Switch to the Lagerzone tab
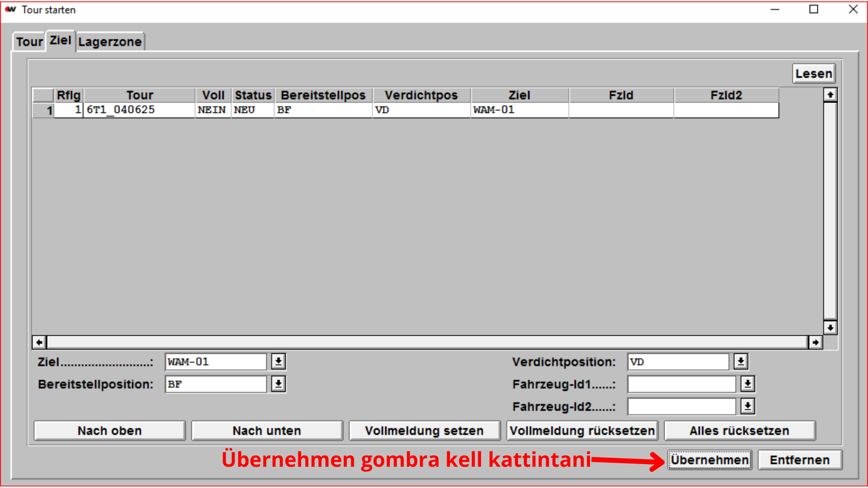 tap(110, 42)
